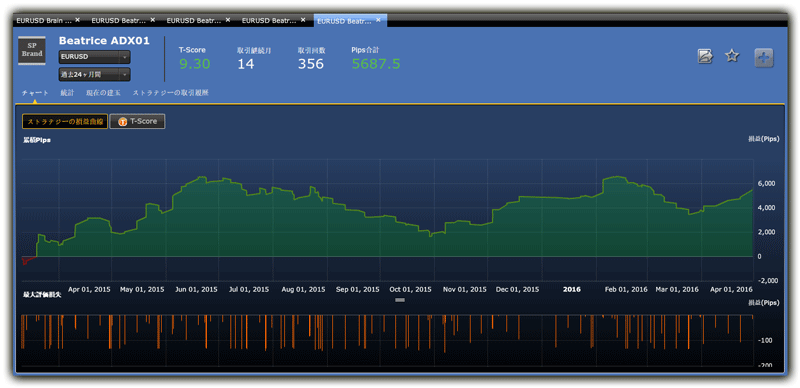Switch to the third EURUSD Beatr... tab
The image size is (800, 388).
point(194,20)
